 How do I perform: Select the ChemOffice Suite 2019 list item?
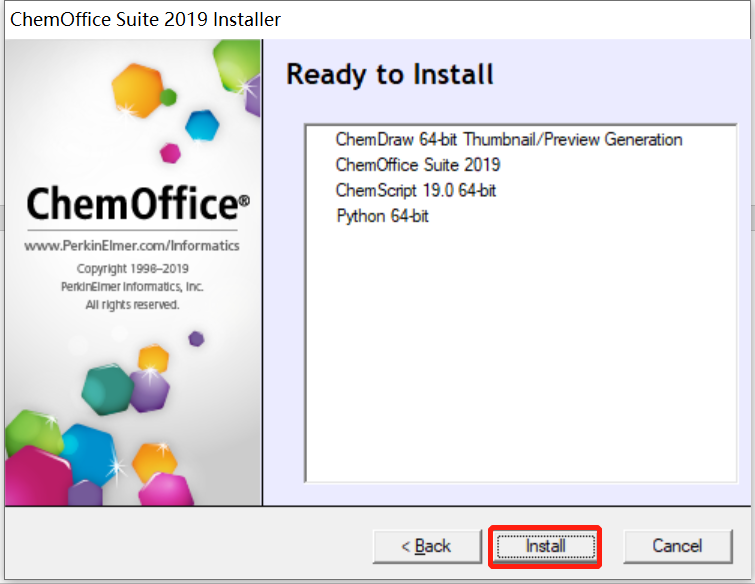click(418, 165)
